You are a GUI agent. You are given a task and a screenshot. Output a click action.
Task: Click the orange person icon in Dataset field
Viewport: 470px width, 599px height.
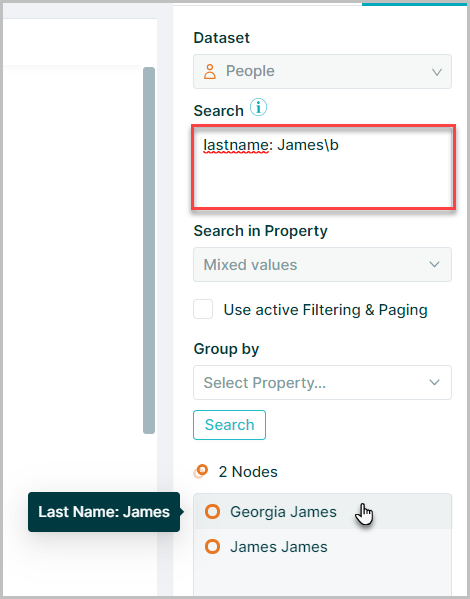click(210, 71)
